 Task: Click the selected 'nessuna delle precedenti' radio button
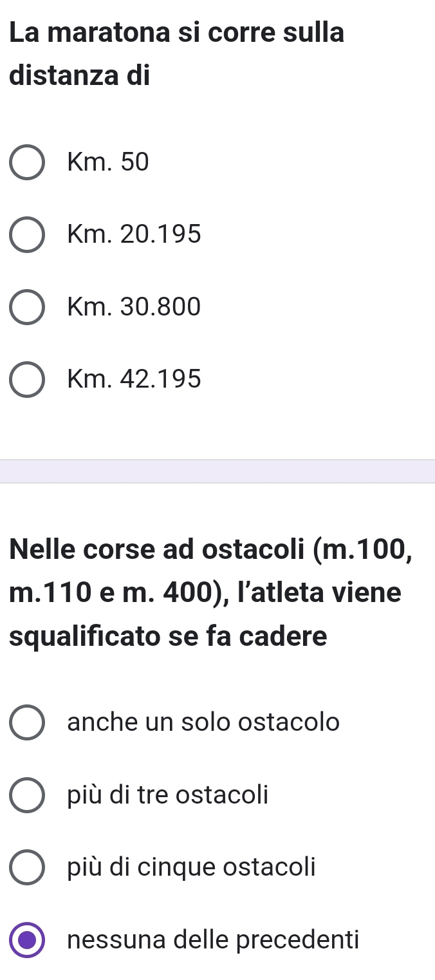[x=27, y=940]
